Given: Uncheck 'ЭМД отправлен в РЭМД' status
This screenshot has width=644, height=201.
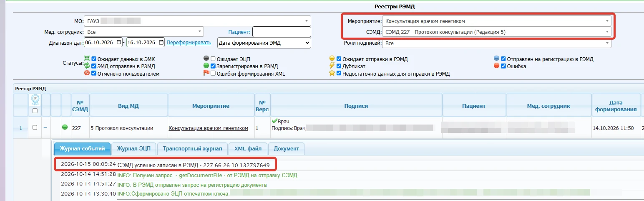Looking at the screenshot, I should click(94, 66).
